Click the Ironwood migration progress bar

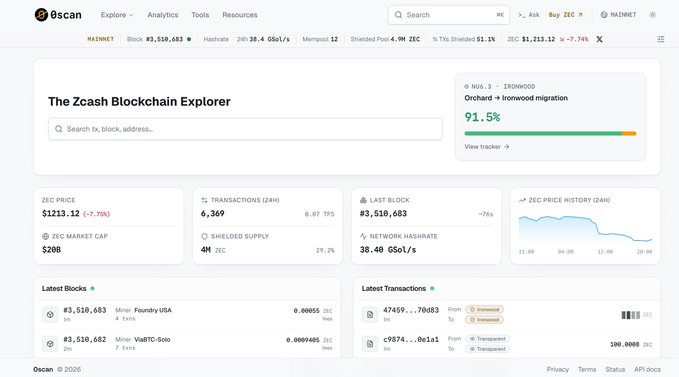(550, 133)
